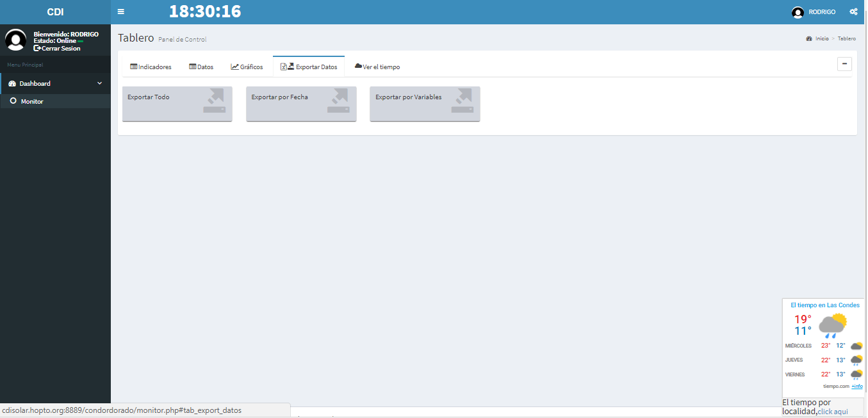Click the export arrow icon on Exportar Todo
Screen dimensions: 868x418
point(215,100)
